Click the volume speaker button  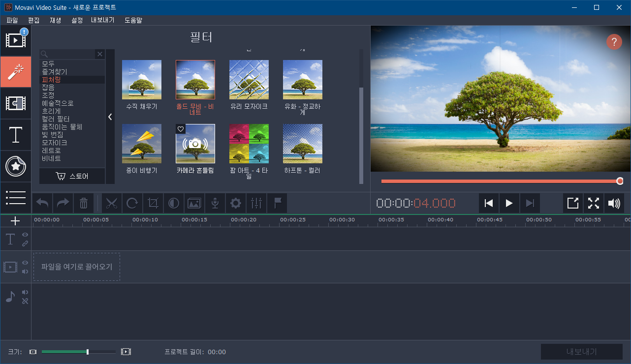(x=614, y=203)
